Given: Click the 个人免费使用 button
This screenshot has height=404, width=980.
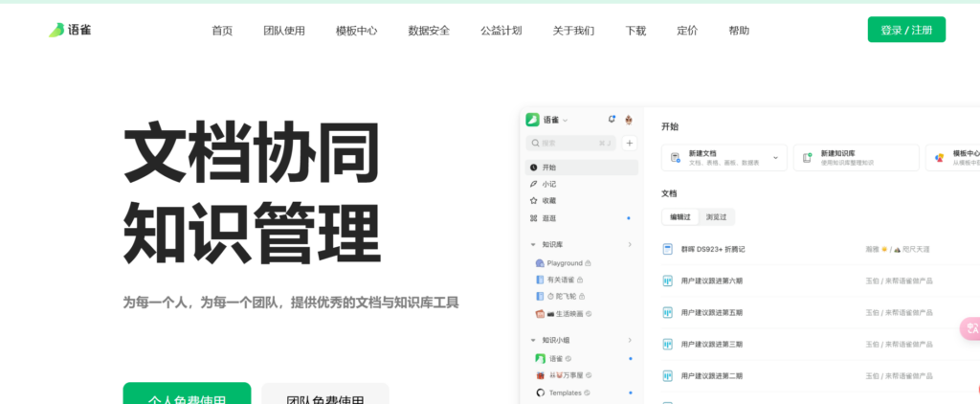Looking at the screenshot, I should pos(187,396).
